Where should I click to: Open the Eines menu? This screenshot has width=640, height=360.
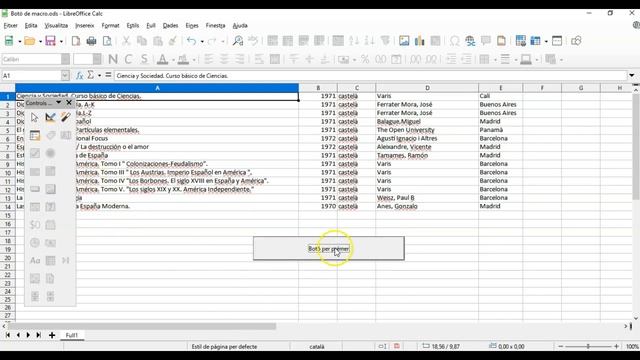click(x=192, y=25)
